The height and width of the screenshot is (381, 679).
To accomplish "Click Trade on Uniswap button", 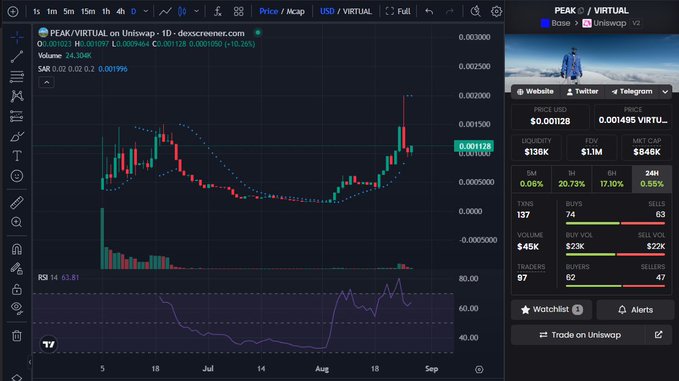I will pos(579,335).
